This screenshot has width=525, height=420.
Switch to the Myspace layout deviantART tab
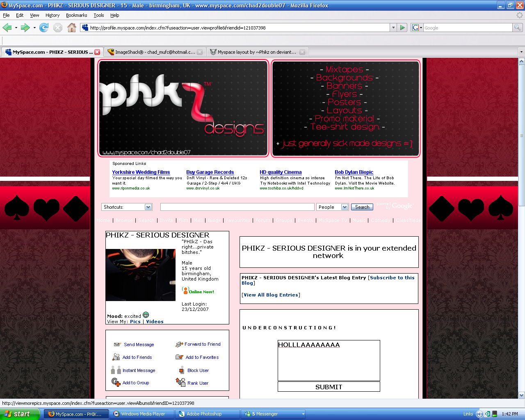pyautogui.click(x=256, y=52)
